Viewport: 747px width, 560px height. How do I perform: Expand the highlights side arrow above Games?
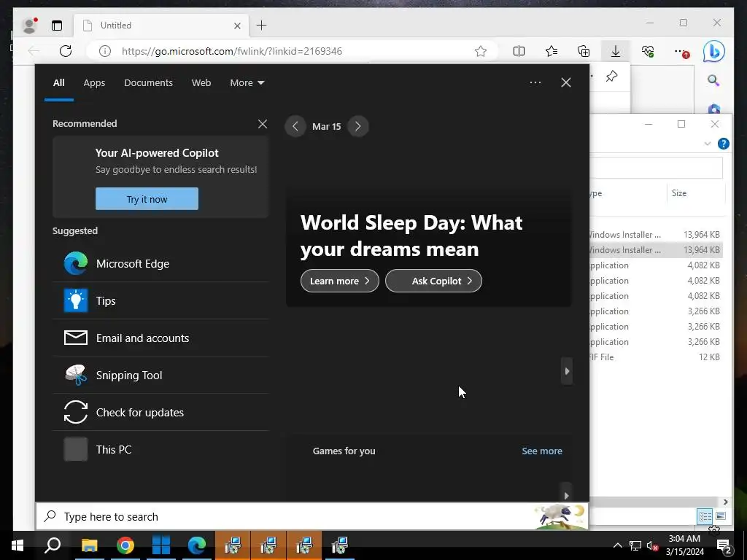click(566, 371)
